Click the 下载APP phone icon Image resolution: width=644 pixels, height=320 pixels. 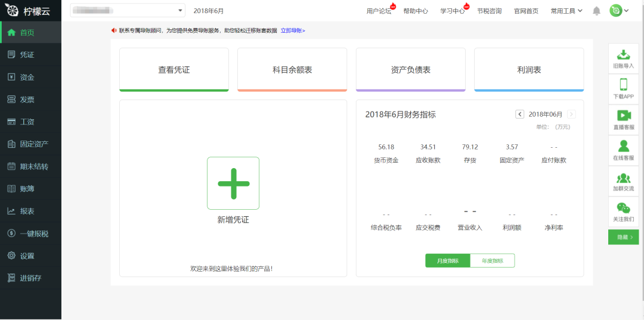(624, 85)
